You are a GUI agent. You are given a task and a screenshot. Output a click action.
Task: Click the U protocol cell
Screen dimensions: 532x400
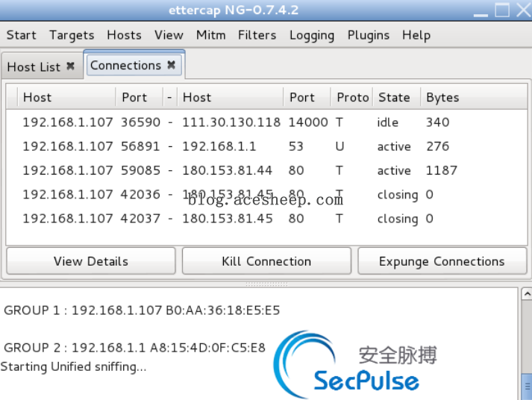(x=339, y=146)
